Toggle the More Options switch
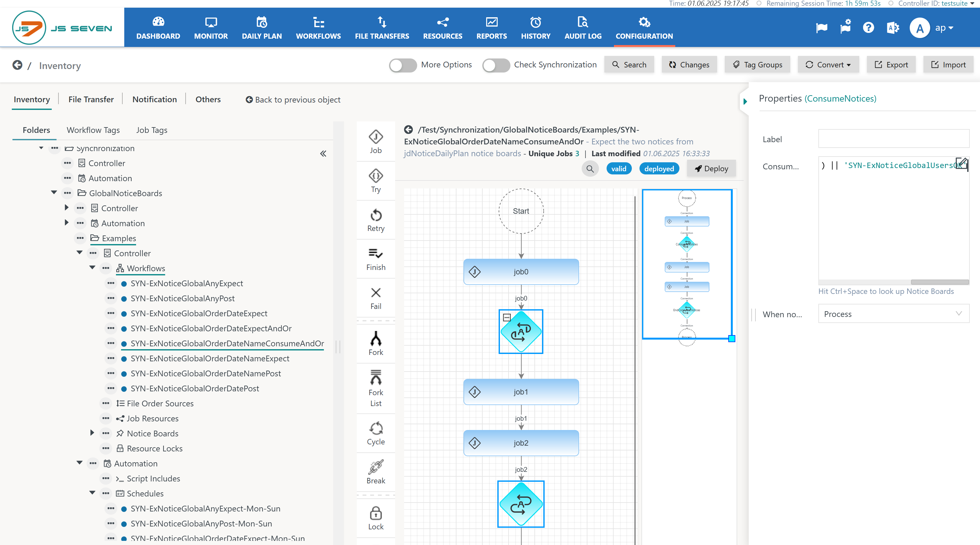Viewport: 980px width, 545px height. tap(402, 65)
